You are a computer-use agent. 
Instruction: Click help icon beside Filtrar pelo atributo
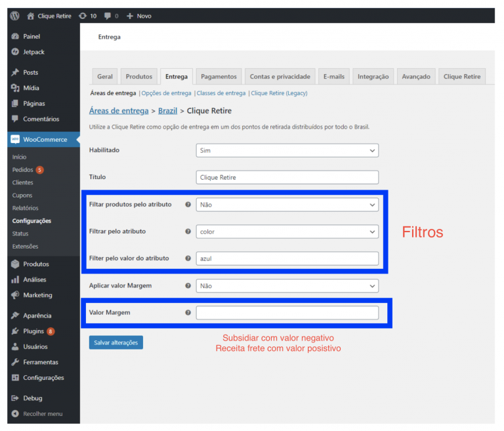point(188,232)
